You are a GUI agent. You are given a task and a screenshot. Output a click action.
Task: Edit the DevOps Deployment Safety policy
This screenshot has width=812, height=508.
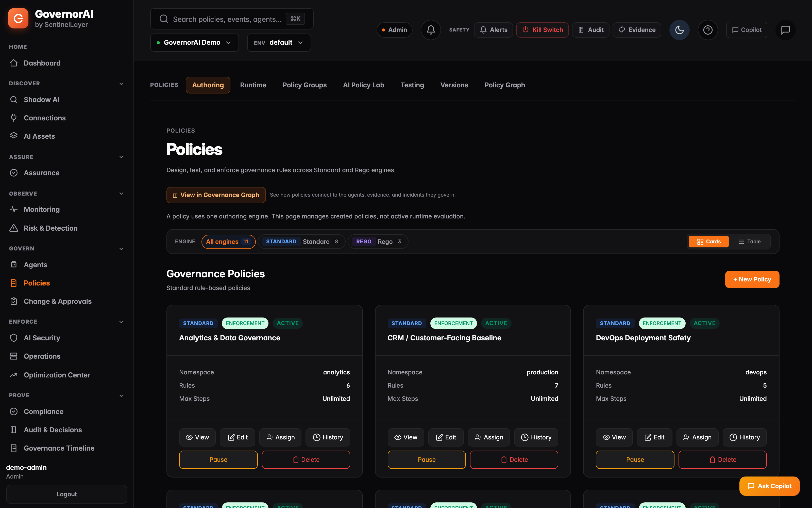[x=654, y=437]
